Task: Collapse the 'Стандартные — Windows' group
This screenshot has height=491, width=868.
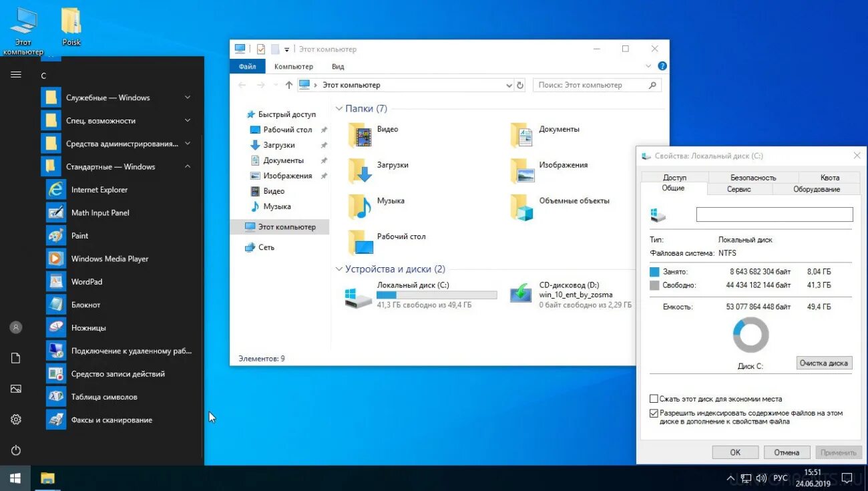Action: point(188,166)
